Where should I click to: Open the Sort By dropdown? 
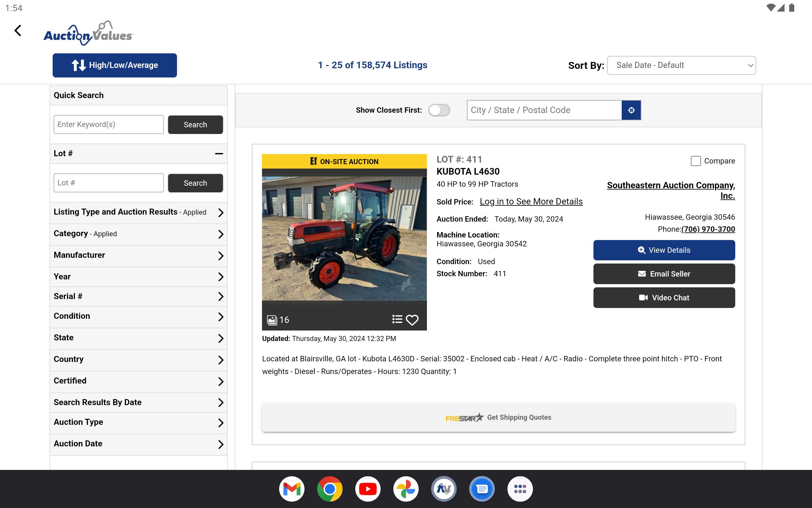[681, 65]
